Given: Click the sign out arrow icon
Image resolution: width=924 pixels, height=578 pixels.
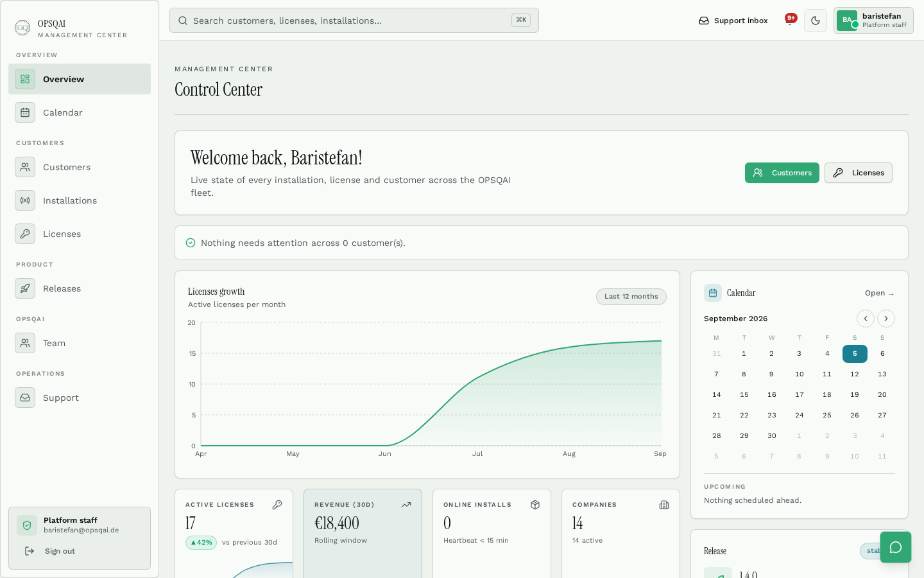Looking at the screenshot, I should click(x=30, y=551).
